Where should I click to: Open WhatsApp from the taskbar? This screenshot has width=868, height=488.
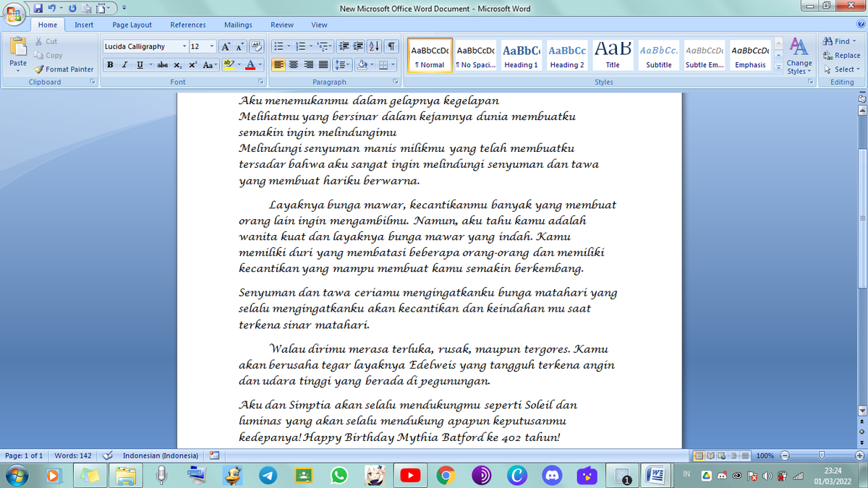pyautogui.click(x=339, y=475)
